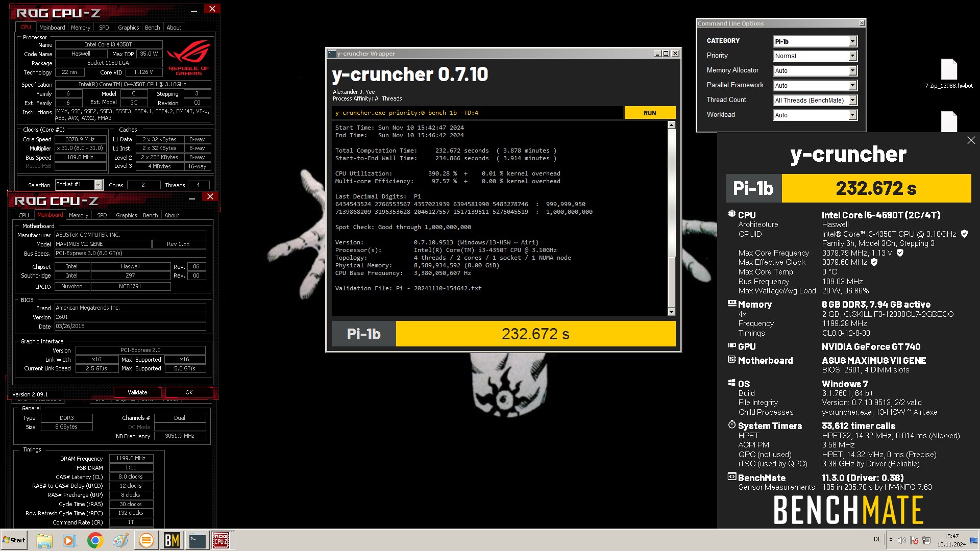Viewport: 980px width, 551px height.
Task: Click the GPU section icon in BenchMate
Action: [x=732, y=346]
